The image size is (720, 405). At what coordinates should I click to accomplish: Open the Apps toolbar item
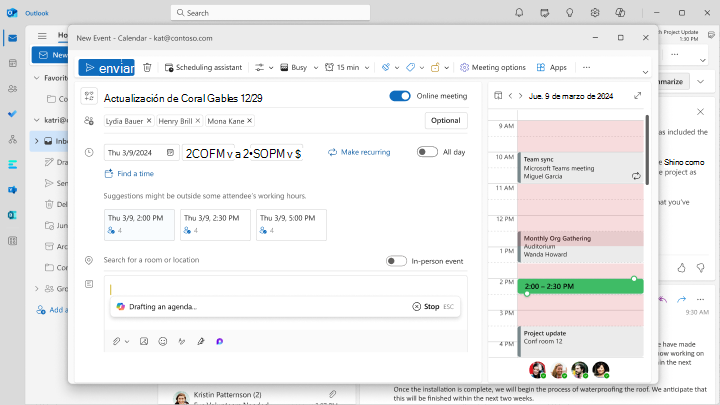pos(552,68)
